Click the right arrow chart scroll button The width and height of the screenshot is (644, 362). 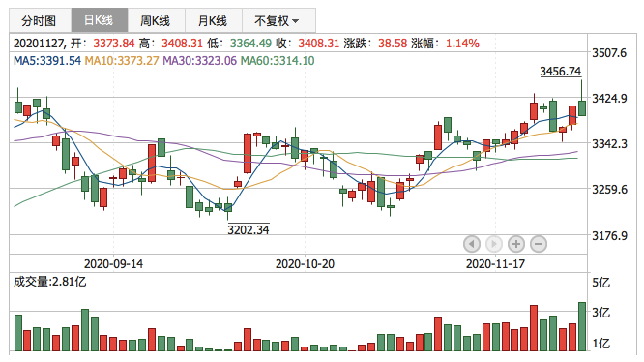click(494, 244)
